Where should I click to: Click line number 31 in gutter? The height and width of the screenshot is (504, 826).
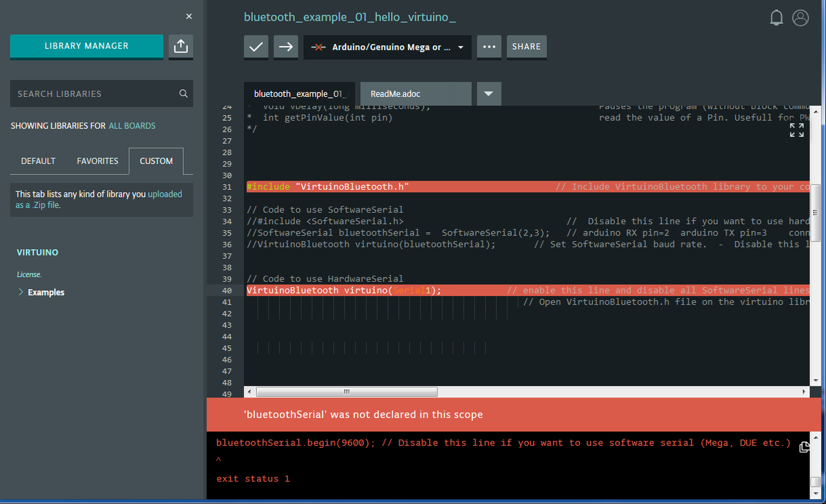227,186
